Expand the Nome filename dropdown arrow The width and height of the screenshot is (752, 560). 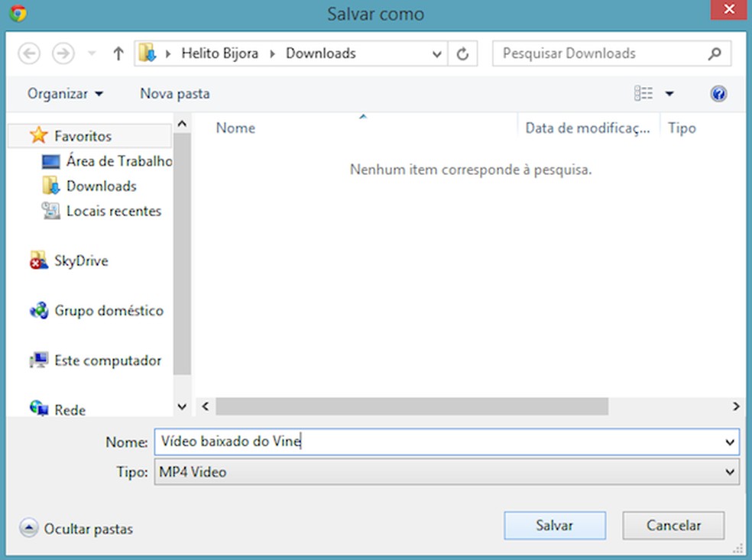click(730, 442)
